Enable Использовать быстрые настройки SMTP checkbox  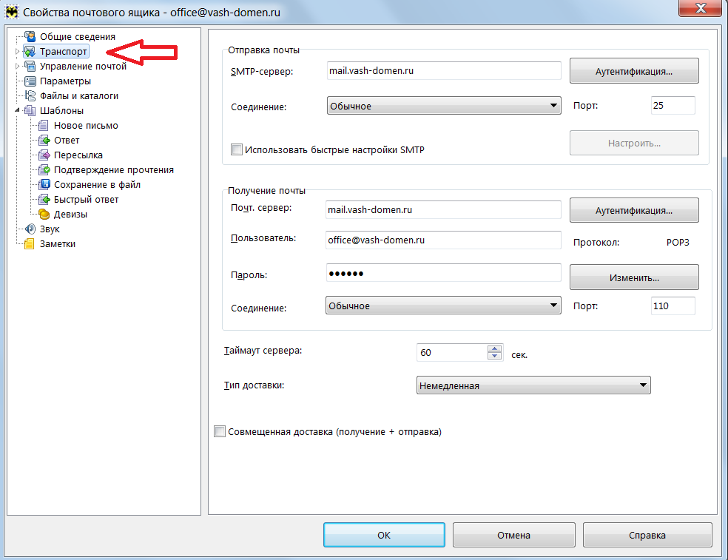pyautogui.click(x=237, y=149)
